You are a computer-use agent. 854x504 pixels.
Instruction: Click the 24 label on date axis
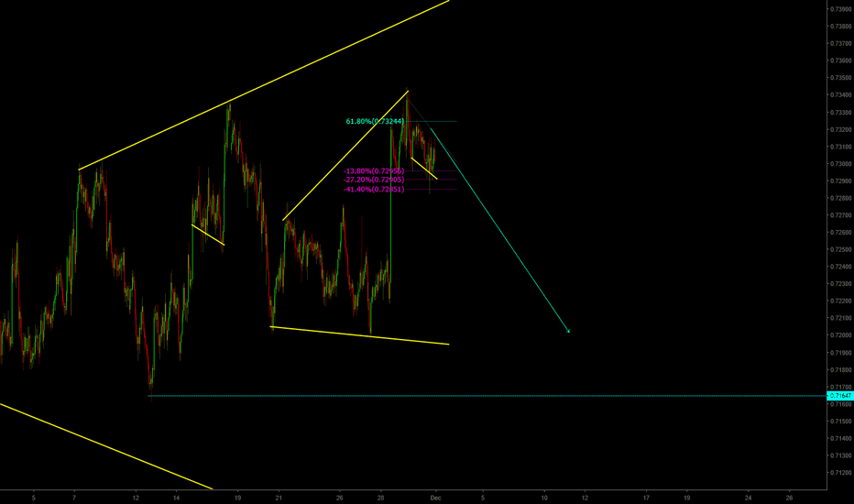click(749, 498)
